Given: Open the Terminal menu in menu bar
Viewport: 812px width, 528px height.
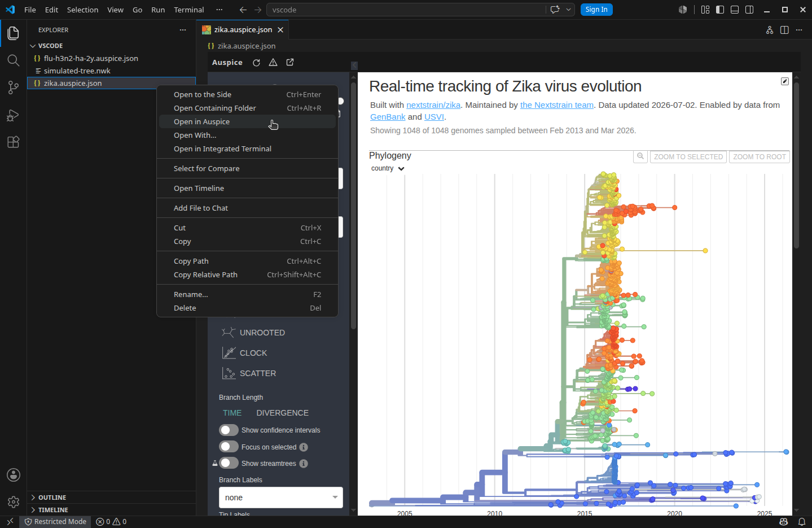Looking at the screenshot, I should pyautogui.click(x=188, y=10).
